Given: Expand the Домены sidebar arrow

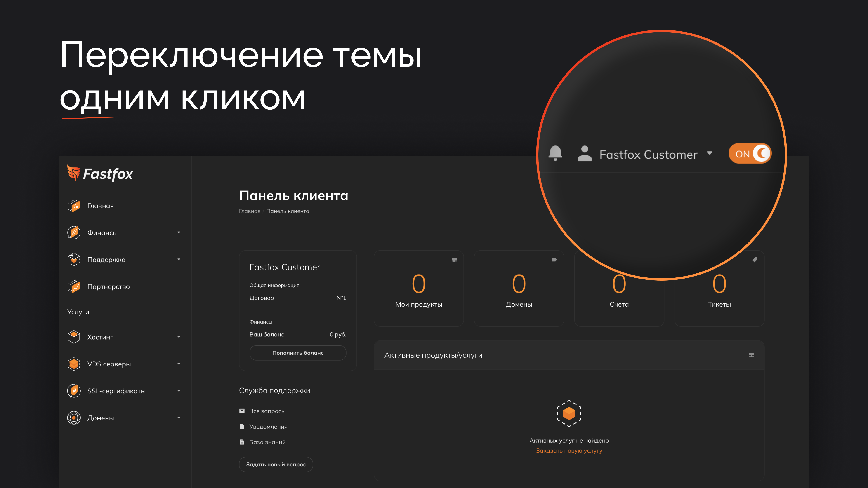Looking at the screenshot, I should pyautogui.click(x=179, y=418).
